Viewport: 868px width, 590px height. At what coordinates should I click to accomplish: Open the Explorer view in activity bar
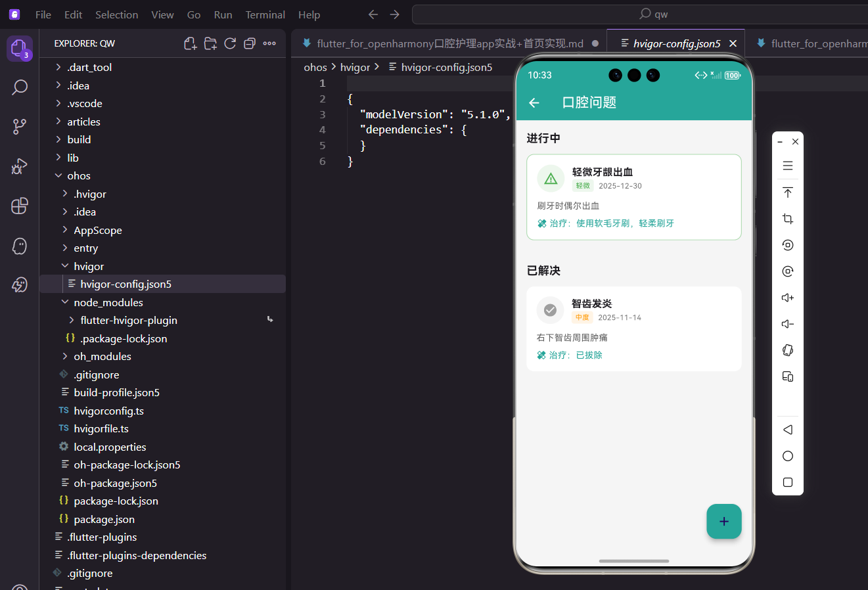pyautogui.click(x=19, y=48)
